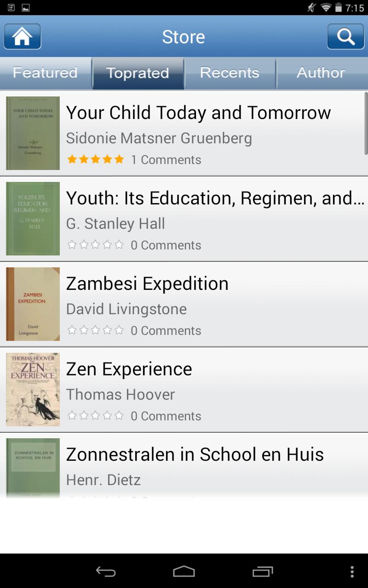Tap the five-star rating for Your Child Today

(95, 159)
